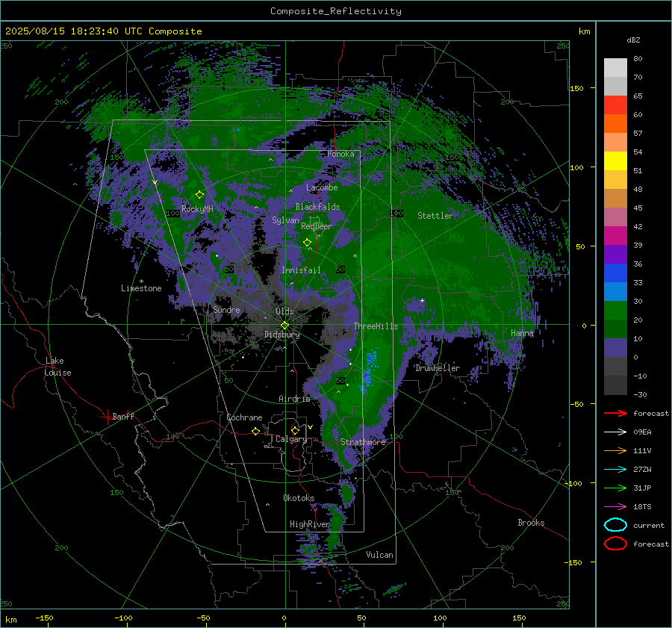
Task: Click the red swatch between 65 and 60 dBZ
Action: pos(615,105)
